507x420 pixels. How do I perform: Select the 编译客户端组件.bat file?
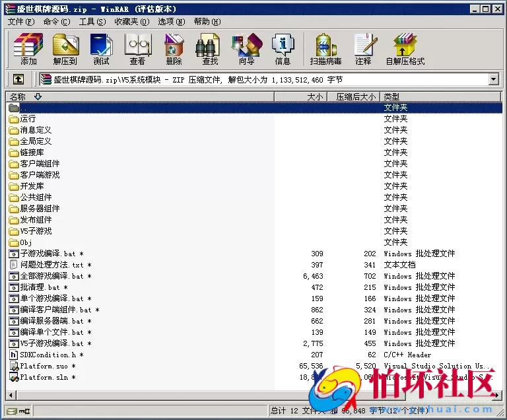[254, 310]
